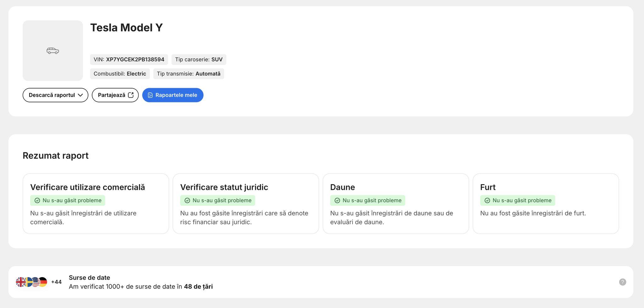Open the Verificare statut juridic card
The height and width of the screenshot is (308, 644).
click(246, 204)
